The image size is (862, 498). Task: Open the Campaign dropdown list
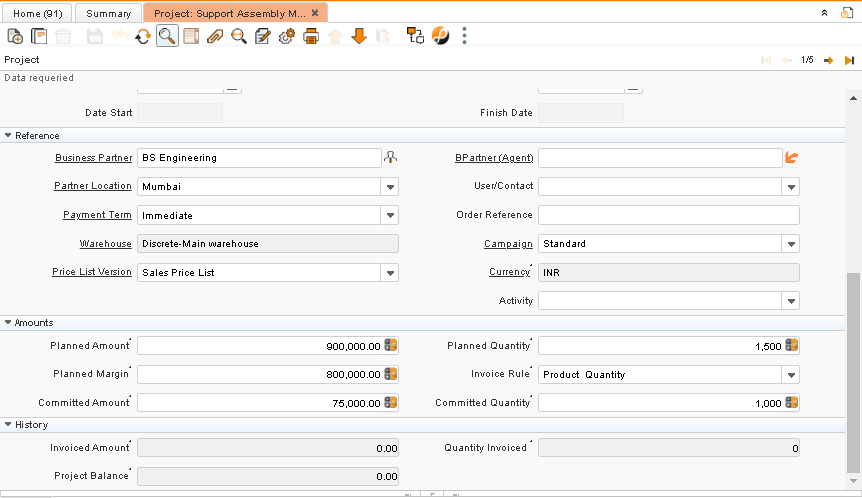[x=791, y=244]
